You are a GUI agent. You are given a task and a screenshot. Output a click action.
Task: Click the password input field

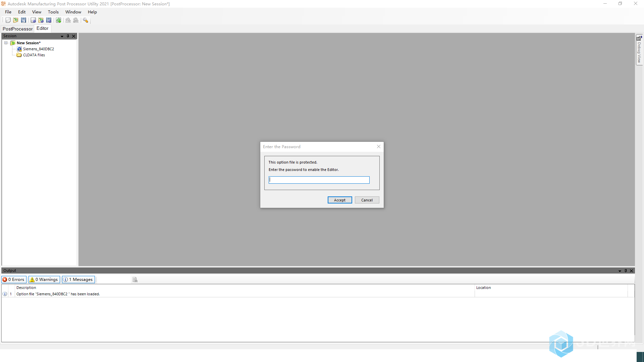coord(319,180)
